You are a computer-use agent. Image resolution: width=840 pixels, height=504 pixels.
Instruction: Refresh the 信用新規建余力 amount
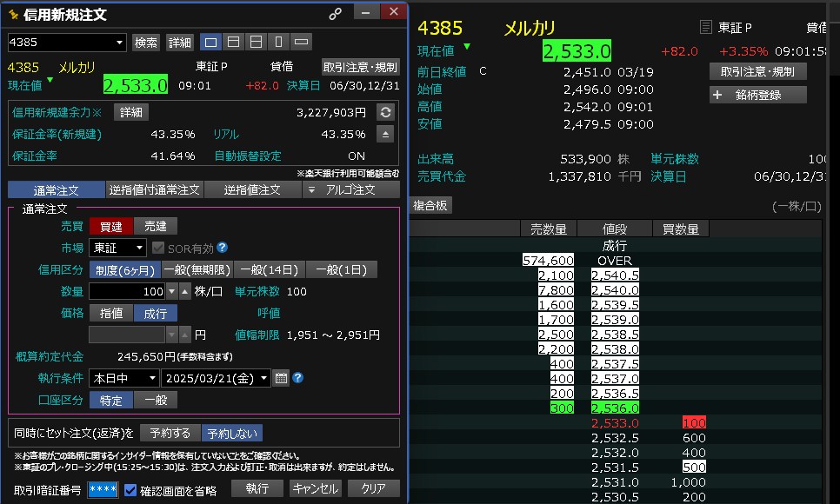(385, 112)
